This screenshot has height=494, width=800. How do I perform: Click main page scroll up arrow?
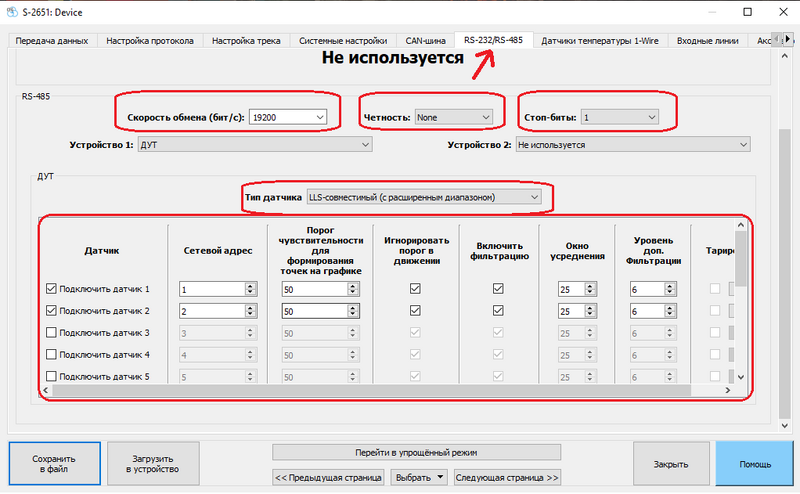click(785, 56)
